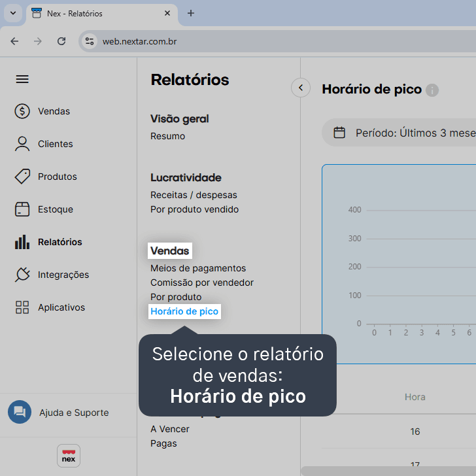
Task: Click the browser forward arrow
Action: click(x=38, y=41)
